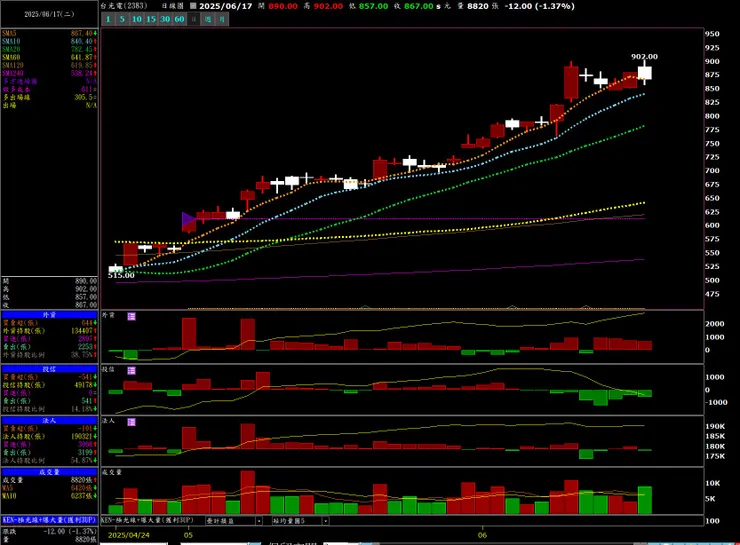
Task: Click the 902.00 high price label on chart
Action: [644, 57]
